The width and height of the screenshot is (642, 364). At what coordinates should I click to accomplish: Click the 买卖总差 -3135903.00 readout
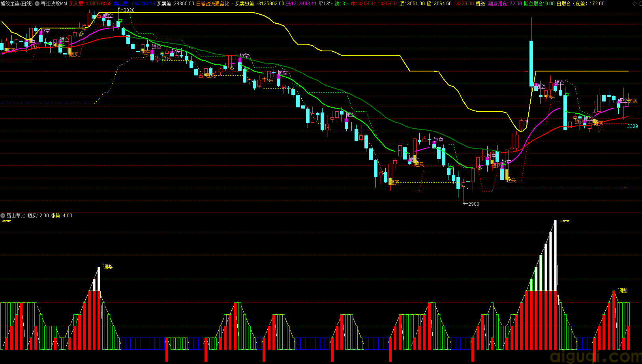259,4
